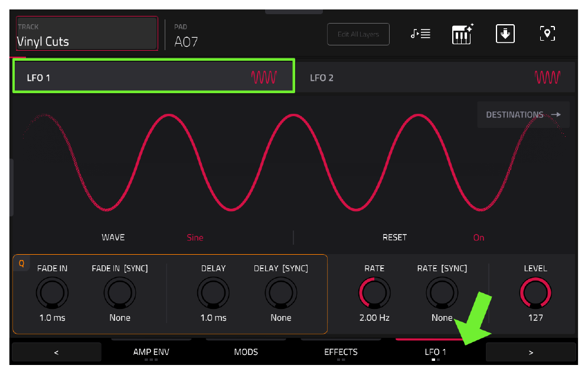The height and width of the screenshot is (375, 588).
Task: Switch to the LFO 2 tab
Action: click(x=435, y=77)
